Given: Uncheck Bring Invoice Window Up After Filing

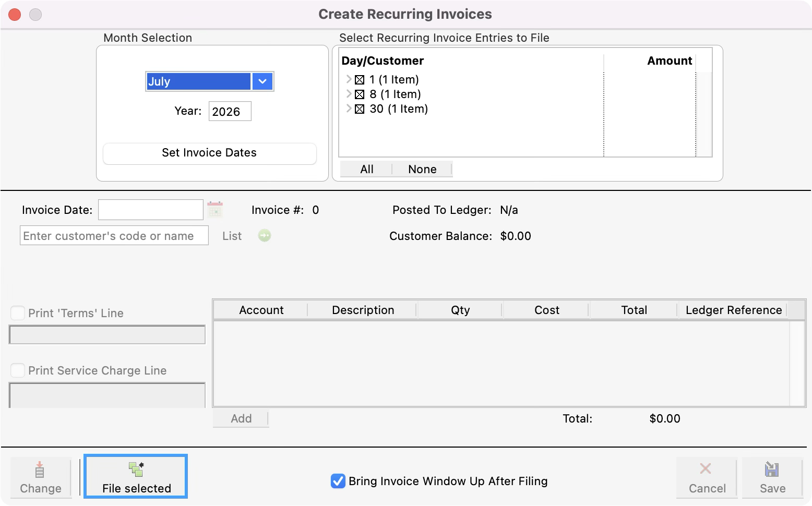Looking at the screenshot, I should pyautogui.click(x=338, y=481).
